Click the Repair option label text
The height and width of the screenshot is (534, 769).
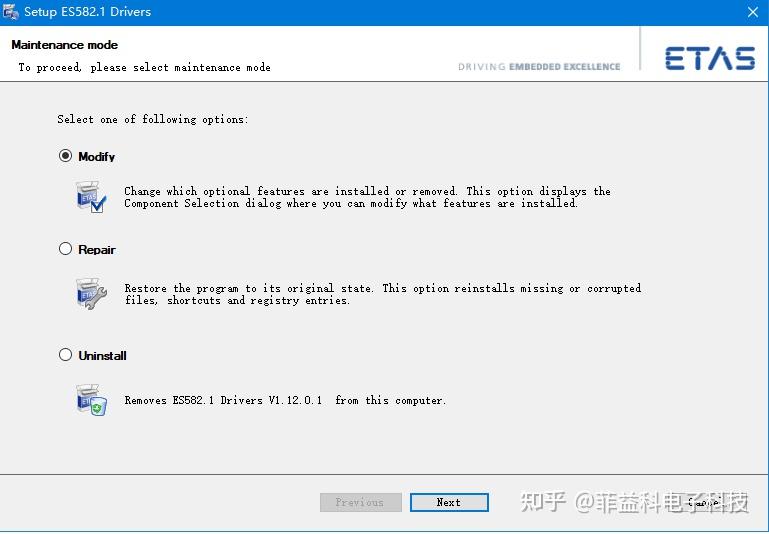tap(97, 250)
